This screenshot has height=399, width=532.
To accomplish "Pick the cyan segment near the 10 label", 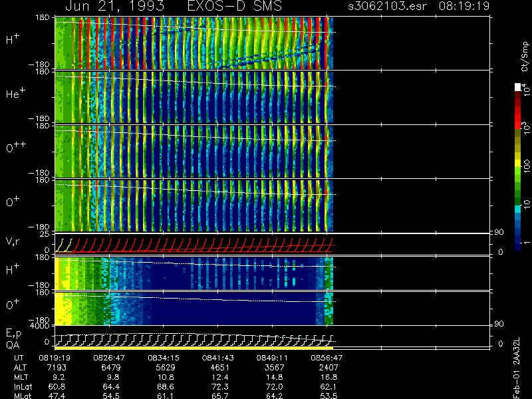I will click(518, 209).
